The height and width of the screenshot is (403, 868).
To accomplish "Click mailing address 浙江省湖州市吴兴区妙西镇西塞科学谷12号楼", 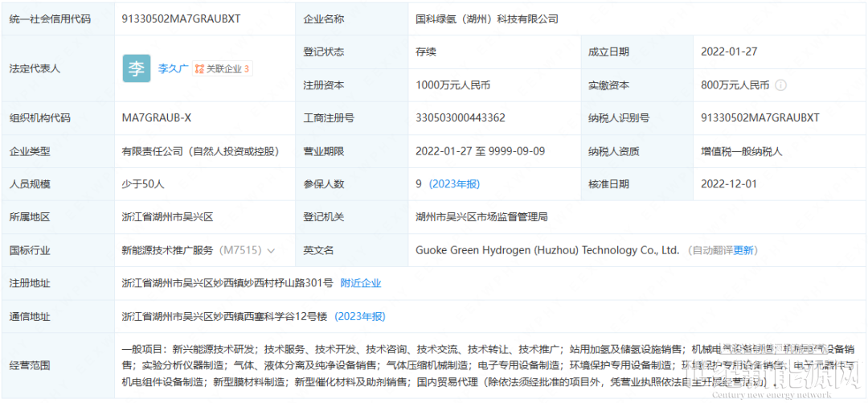I will coord(225,316).
